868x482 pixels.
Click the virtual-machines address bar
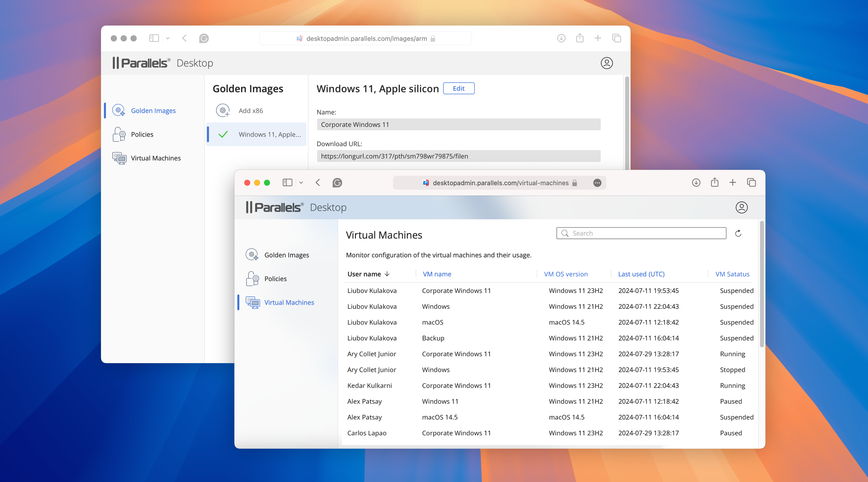(x=499, y=183)
